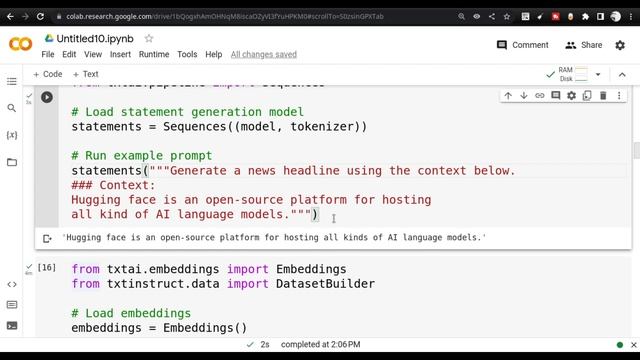Open the browser three-dot menu

pyautogui.click(x=631, y=16)
